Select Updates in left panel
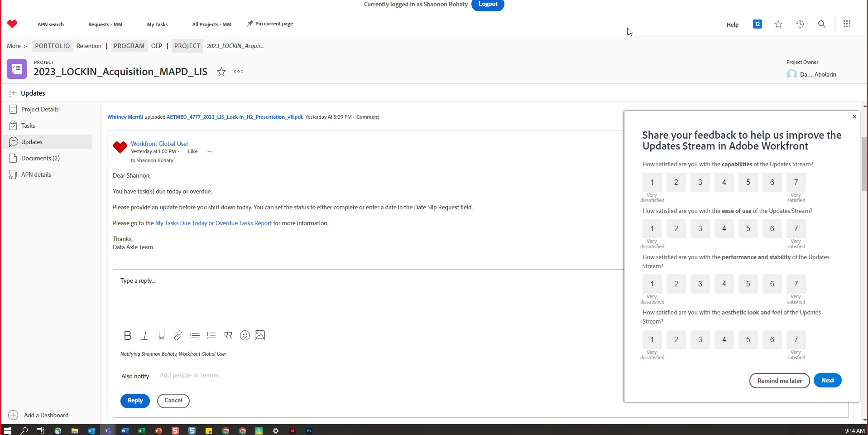The height and width of the screenshot is (435, 868). click(48, 142)
